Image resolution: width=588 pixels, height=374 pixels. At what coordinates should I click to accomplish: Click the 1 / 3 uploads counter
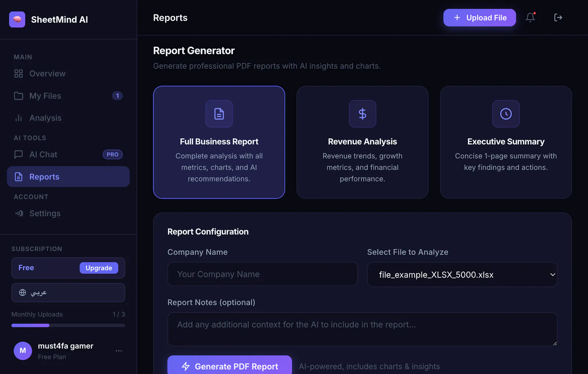pyautogui.click(x=119, y=314)
